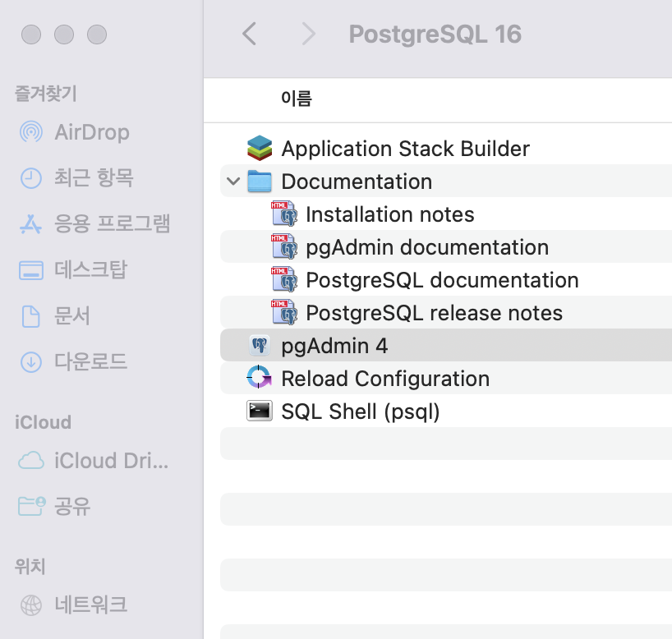This screenshot has width=672, height=639.
Task: Open 문서 label in sidebar
Action: pos(72,316)
